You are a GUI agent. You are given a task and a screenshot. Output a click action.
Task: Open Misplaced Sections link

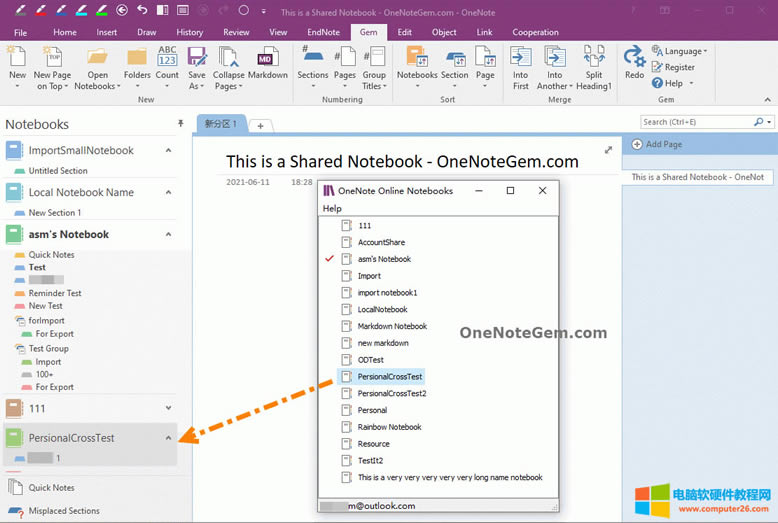pos(64,511)
